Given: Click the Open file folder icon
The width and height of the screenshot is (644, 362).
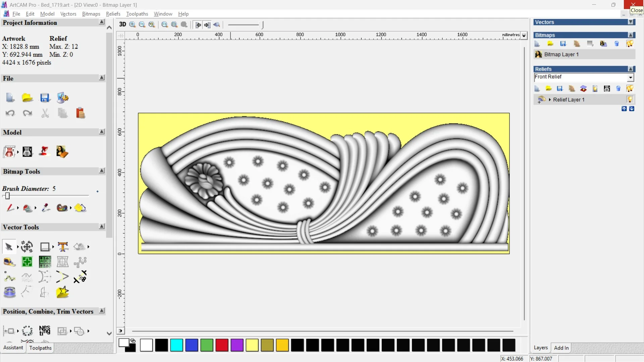Looking at the screenshot, I should (x=27, y=98).
